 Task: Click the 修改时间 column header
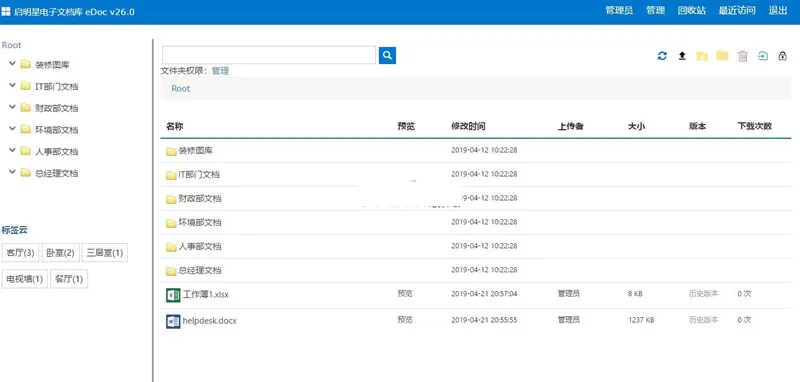pyautogui.click(x=468, y=126)
